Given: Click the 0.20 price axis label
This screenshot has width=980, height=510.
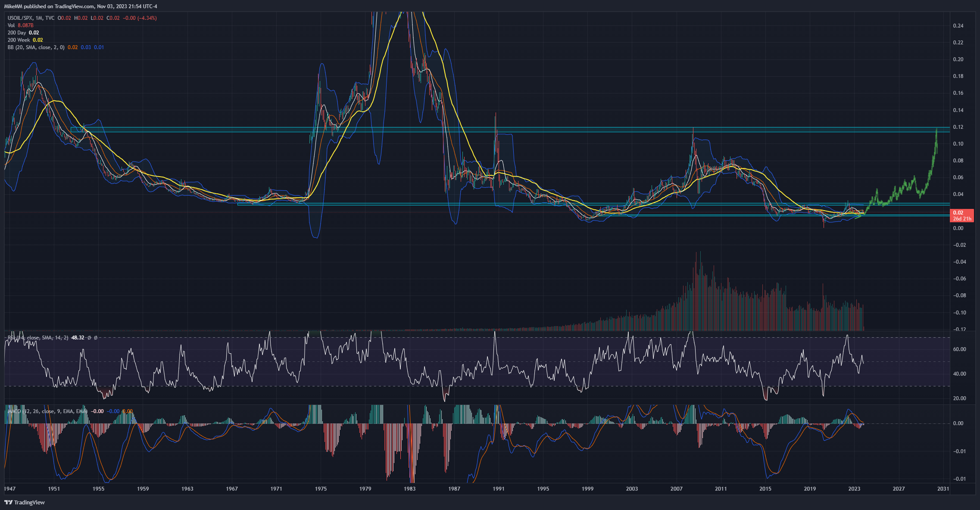Looking at the screenshot, I should click(x=958, y=59).
